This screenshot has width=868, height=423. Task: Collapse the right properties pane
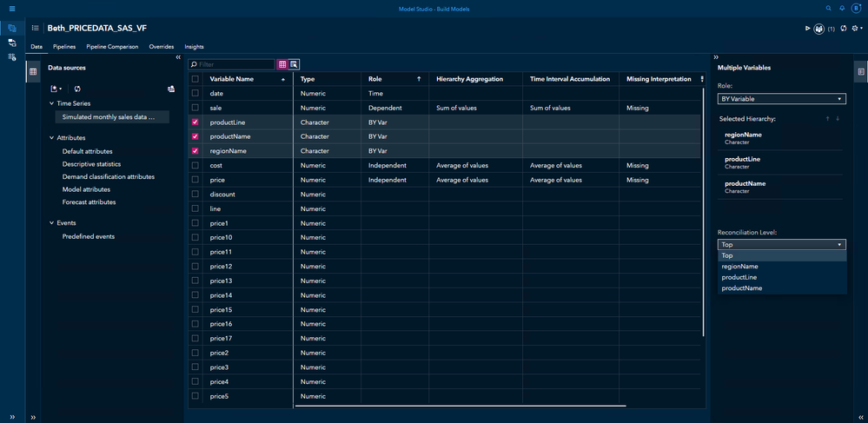[716, 57]
